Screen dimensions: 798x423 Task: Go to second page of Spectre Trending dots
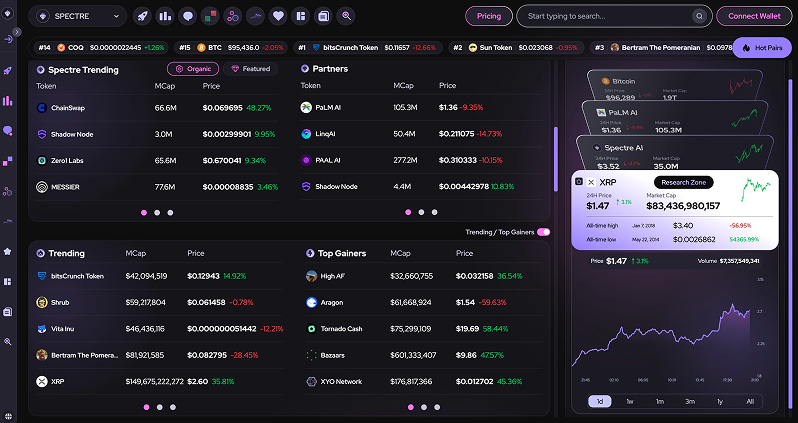pos(157,213)
